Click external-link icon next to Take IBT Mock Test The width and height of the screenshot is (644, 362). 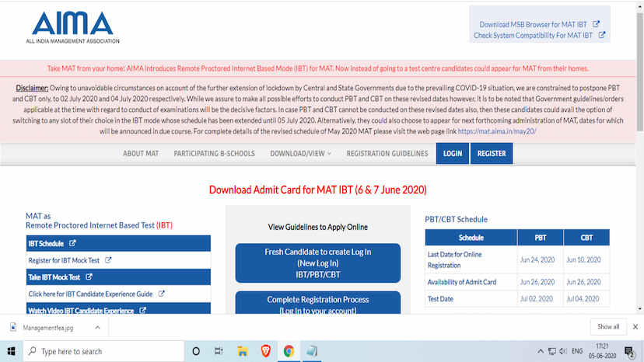(x=89, y=277)
